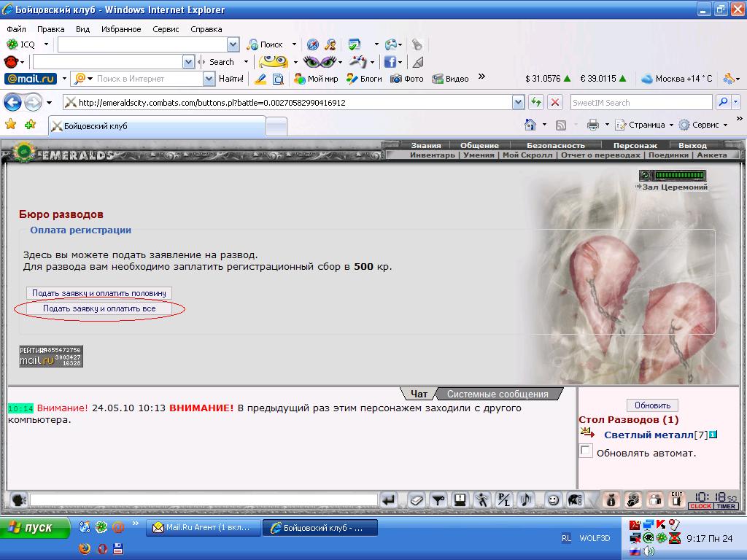Switch to the Системные сообщения tab

(x=498, y=394)
